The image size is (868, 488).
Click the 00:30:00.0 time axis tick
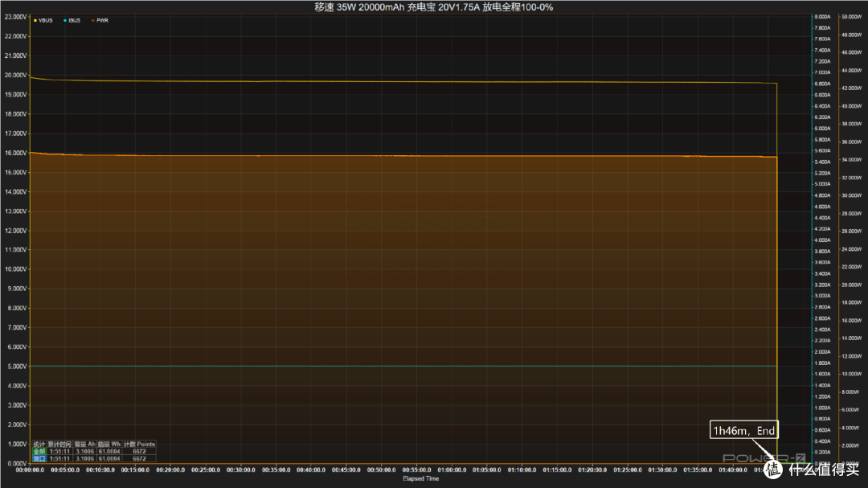coord(241,470)
